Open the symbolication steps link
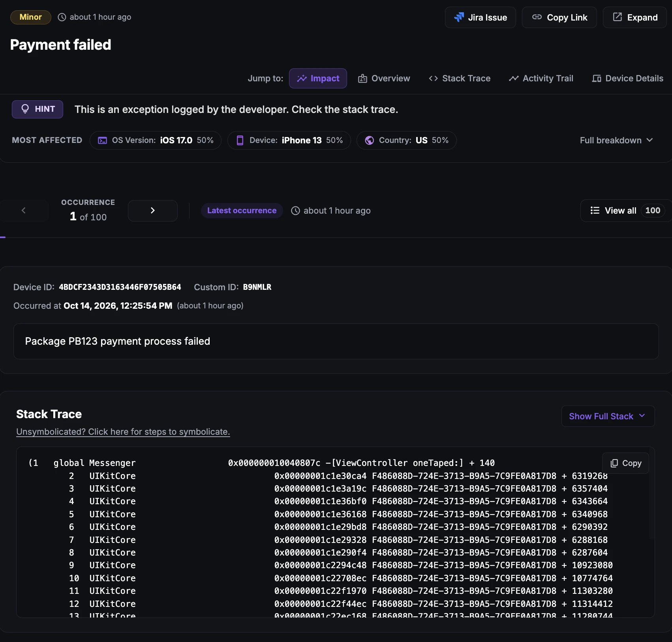The image size is (672, 642). point(123,432)
